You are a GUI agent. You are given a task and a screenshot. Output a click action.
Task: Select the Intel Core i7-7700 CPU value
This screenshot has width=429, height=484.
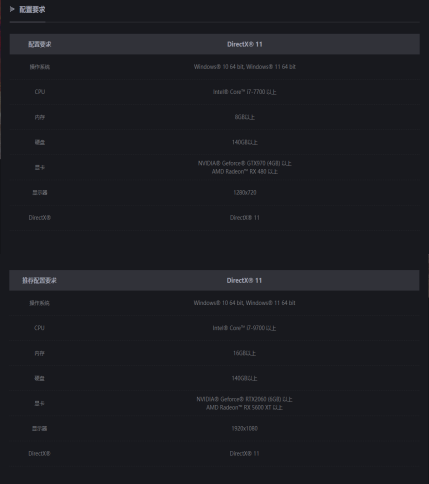pos(244,92)
